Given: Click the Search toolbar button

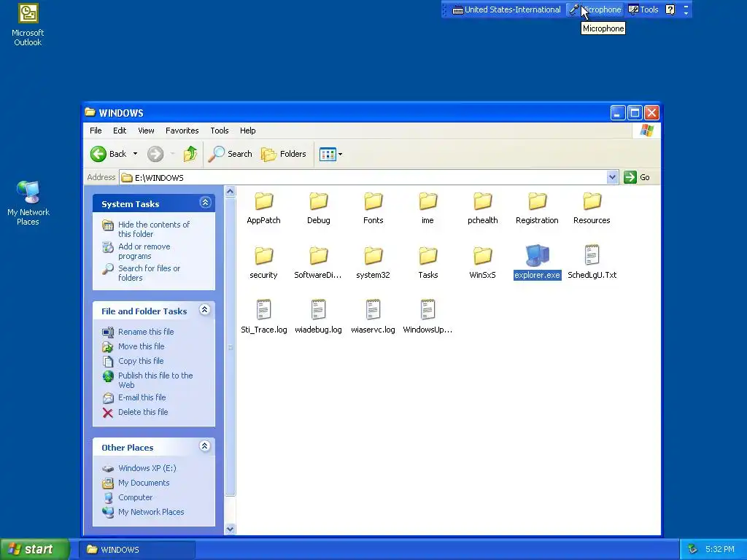Looking at the screenshot, I should 230,154.
